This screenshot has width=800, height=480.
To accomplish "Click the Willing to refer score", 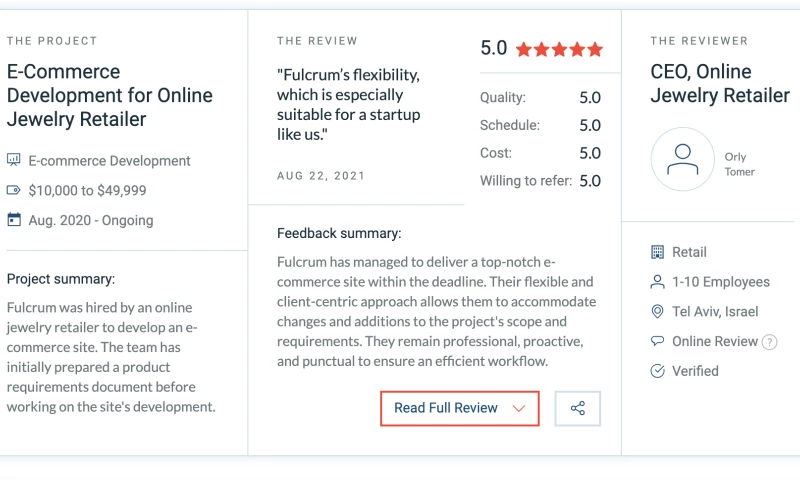I will [590, 181].
